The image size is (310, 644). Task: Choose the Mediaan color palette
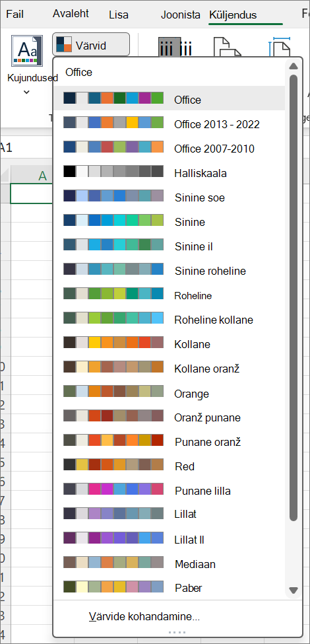click(170, 563)
